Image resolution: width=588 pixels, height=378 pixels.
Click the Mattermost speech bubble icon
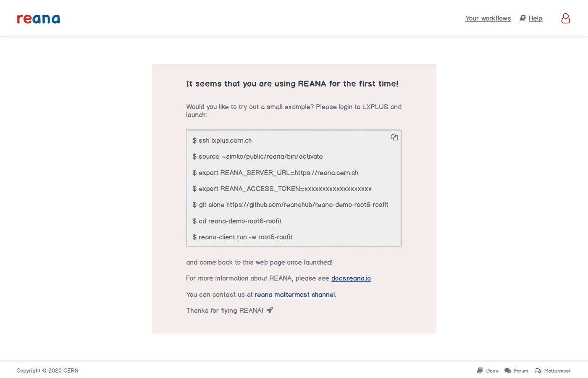coord(538,370)
